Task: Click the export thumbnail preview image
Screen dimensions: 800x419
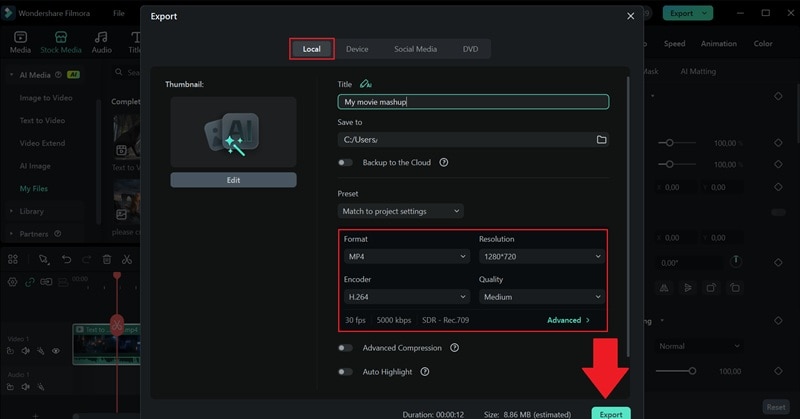Action: [233, 132]
